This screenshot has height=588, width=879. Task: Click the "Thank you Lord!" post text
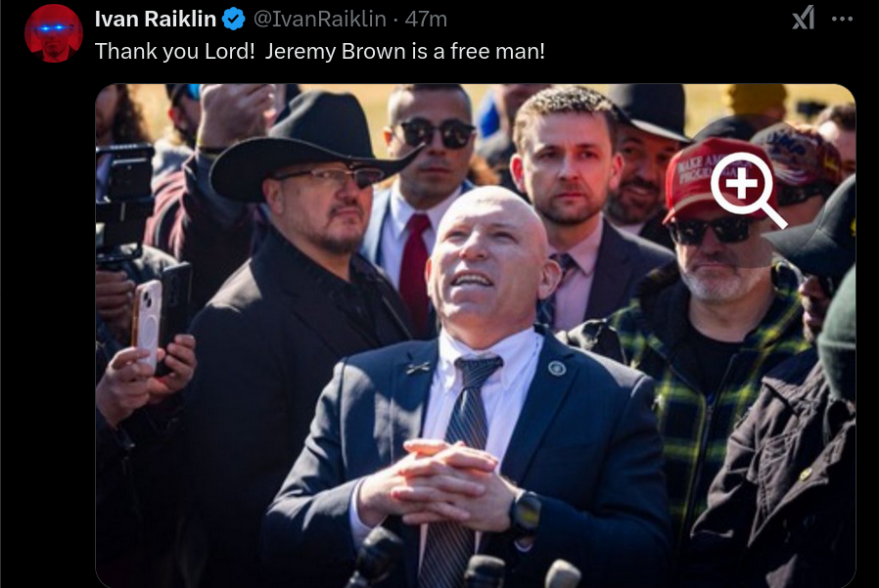(175, 51)
